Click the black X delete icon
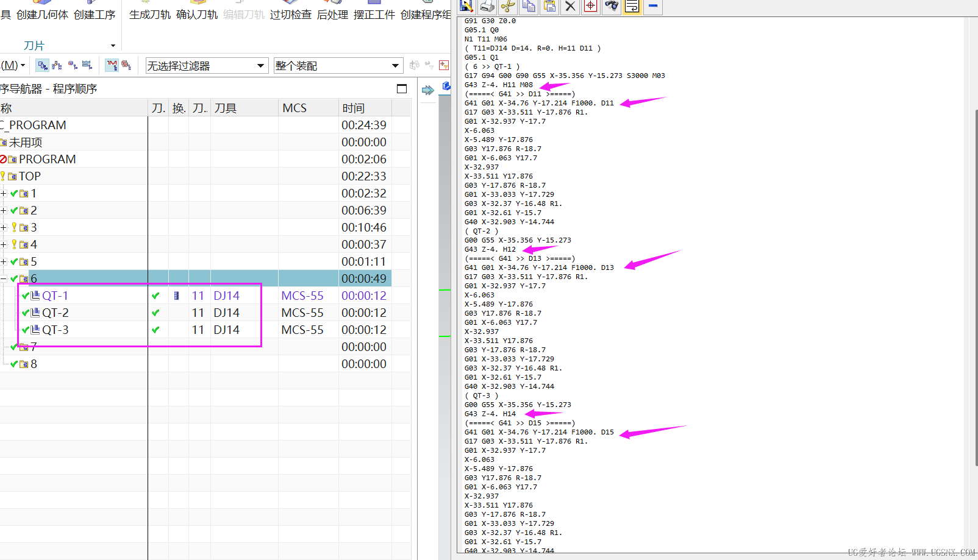The height and width of the screenshot is (560, 978). pos(570,6)
